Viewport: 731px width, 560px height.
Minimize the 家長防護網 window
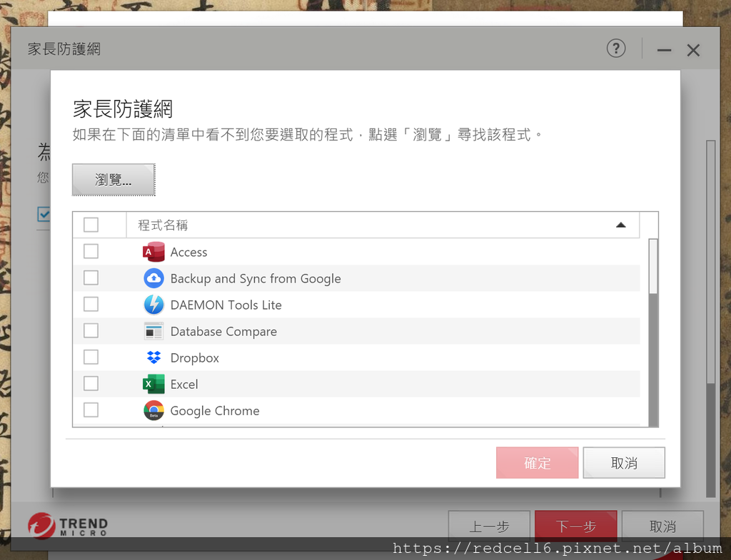(665, 50)
